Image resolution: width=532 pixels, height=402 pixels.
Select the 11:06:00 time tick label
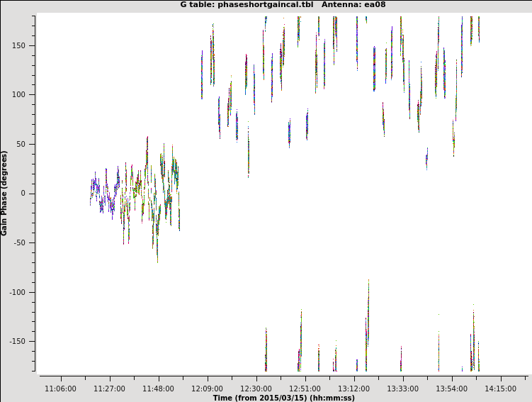(x=60, y=389)
